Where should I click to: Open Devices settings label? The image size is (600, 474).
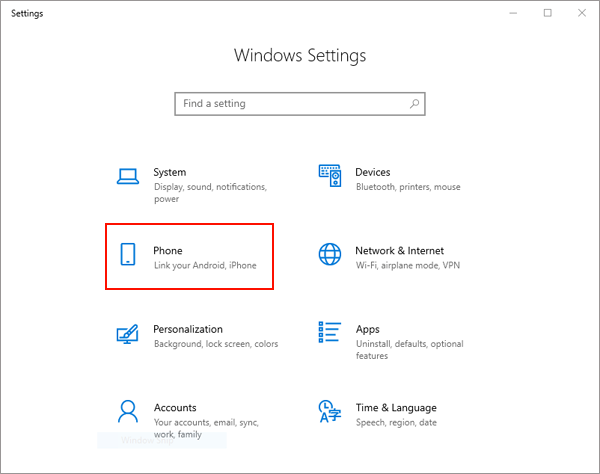click(372, 172)
